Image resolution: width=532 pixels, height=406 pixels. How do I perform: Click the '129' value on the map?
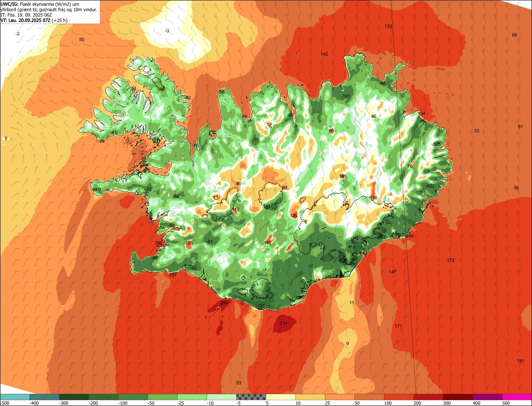click(x=293, y=215)
